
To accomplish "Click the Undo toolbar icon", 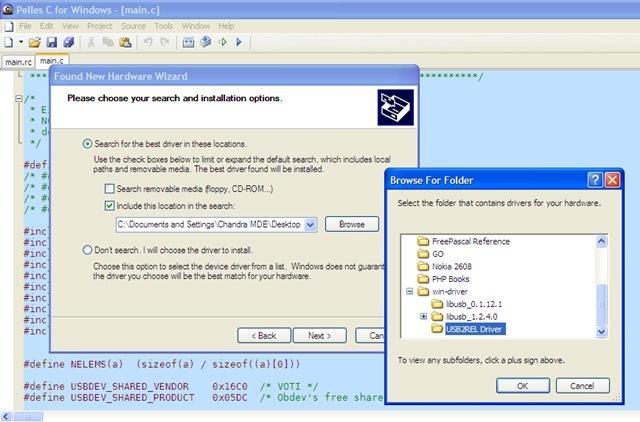I will pos(148,42).
